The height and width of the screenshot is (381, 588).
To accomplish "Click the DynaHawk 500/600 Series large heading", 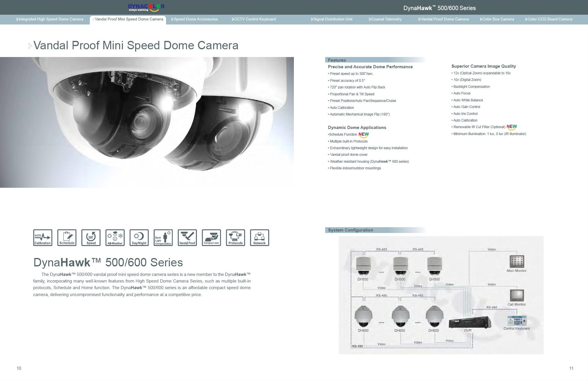I will pyautogui.click(x=108, y=262).
